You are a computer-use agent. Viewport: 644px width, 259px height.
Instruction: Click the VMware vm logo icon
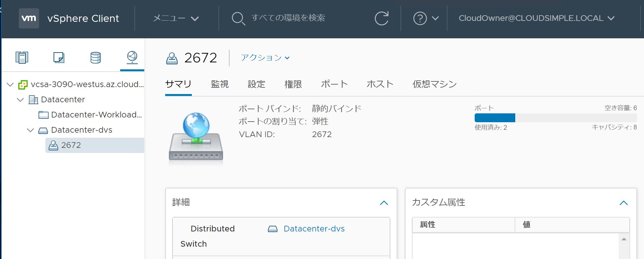coord(29,18)
